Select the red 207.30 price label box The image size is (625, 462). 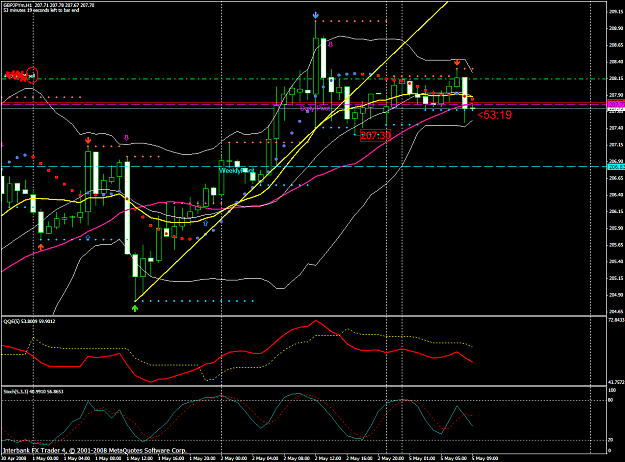[375, 136]
